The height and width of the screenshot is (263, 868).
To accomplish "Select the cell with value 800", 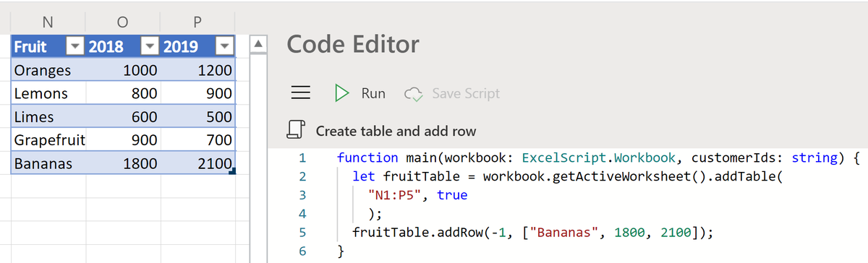I will 122,94.
